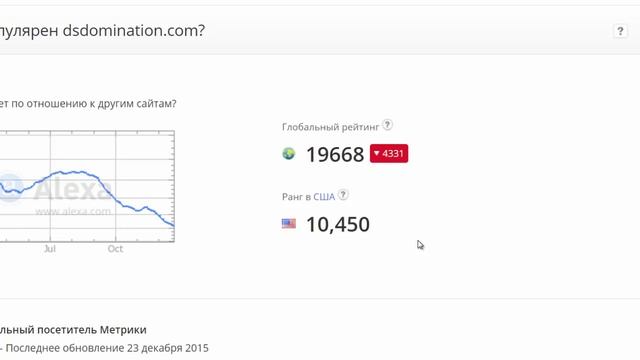640x360 pixels.
Task: Select the Jul label on chart axis
Action: [x=50, y=249]
